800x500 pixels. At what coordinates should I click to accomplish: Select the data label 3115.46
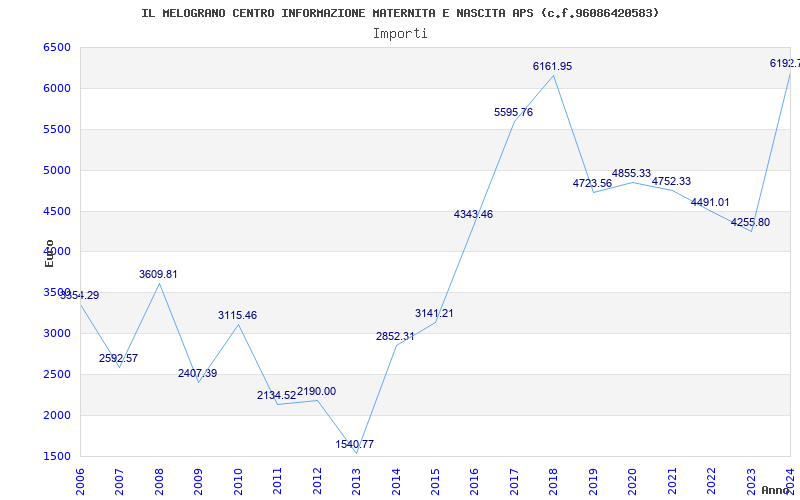click(x=237, y=315)
